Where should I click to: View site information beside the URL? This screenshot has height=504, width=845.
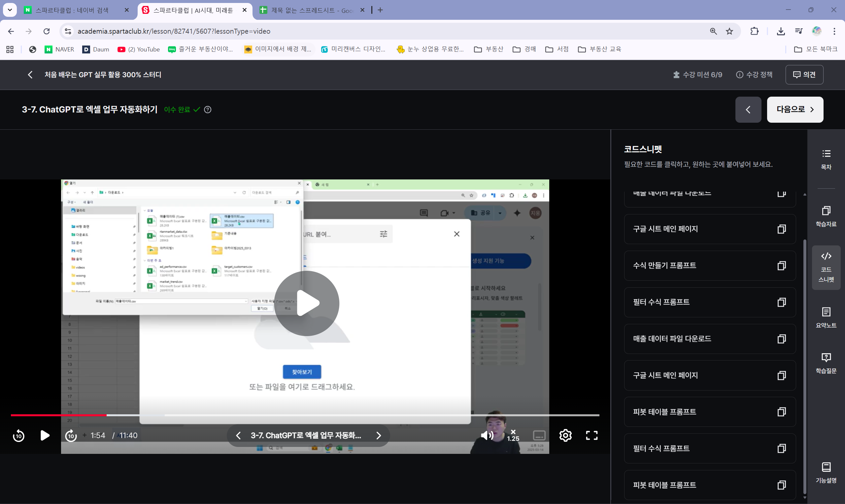point(68,31)
